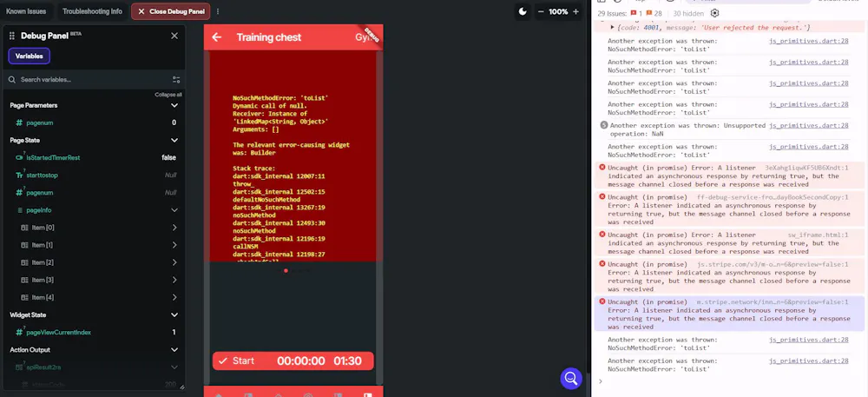Toggle dark mode with the moon icon
This screenshot has height=397, width=868.
point(523,11)
